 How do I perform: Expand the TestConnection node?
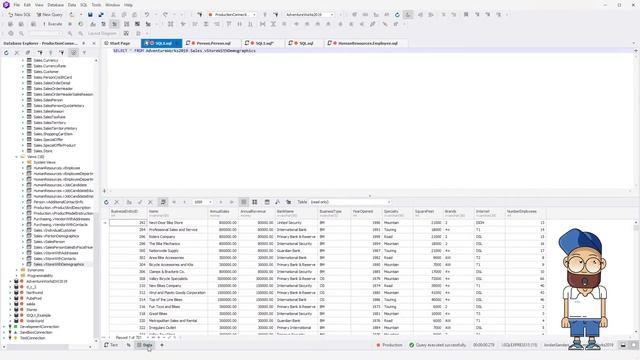[4, 338]
